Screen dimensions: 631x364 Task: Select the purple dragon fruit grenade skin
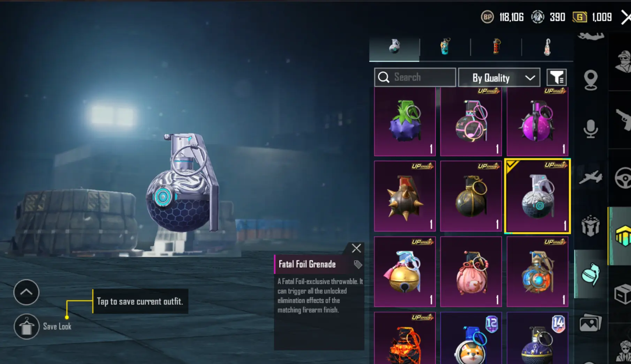click(405, 122)
